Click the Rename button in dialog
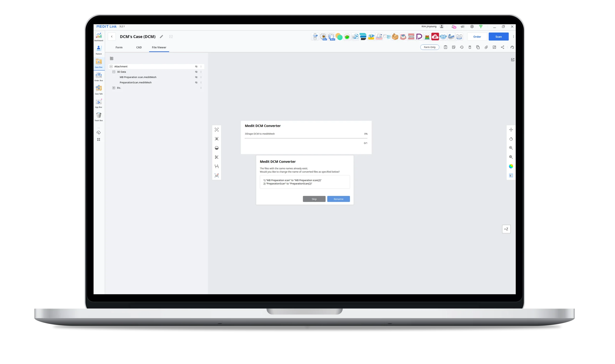This screenshot has width=615, height=364. (x=338, y=199)
